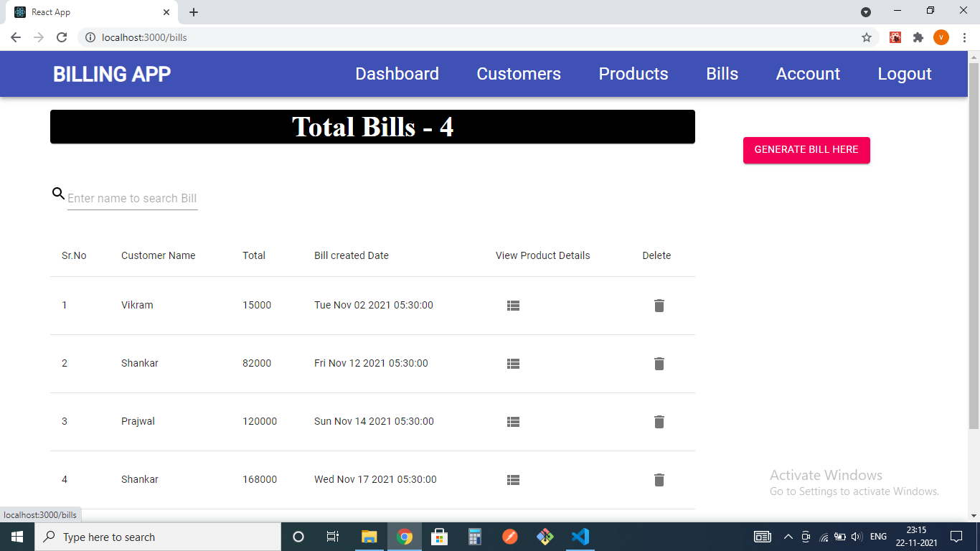This screenshot has width=980, height=551.
Task: View product details for Vikram's bill
Action: click(513, 305)
